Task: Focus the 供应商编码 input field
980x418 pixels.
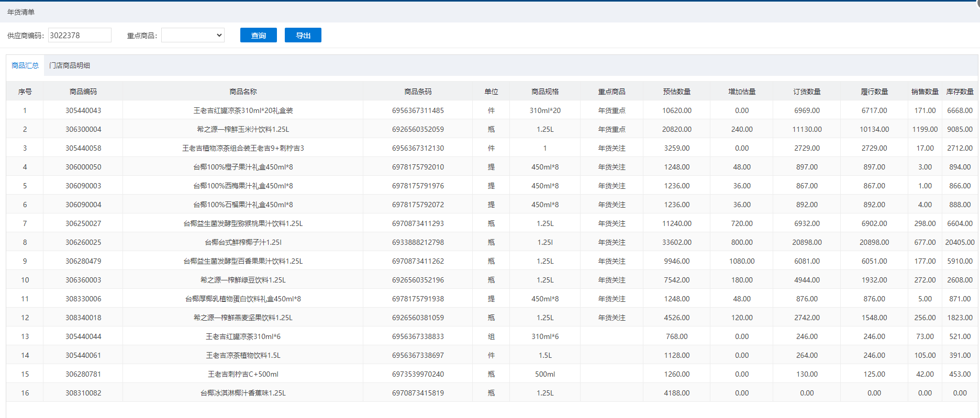Action: (80, 35)
